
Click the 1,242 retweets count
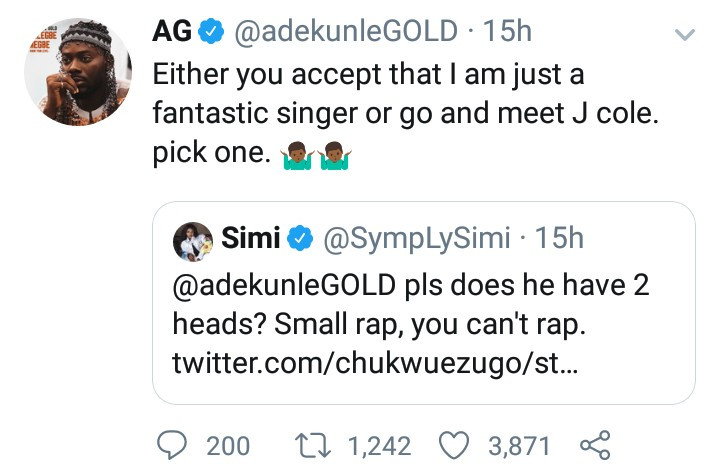click(381, 444)
